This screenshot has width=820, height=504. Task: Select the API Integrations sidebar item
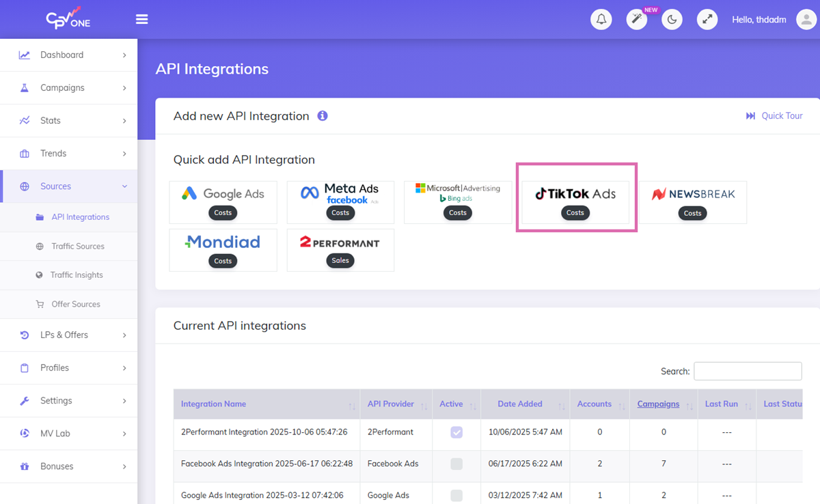[80, 216]
